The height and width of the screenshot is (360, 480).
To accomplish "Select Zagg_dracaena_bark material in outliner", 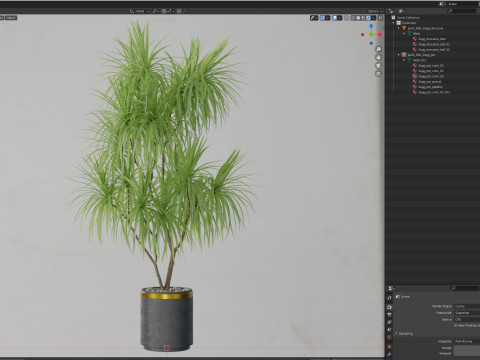I will pos(432,39).
